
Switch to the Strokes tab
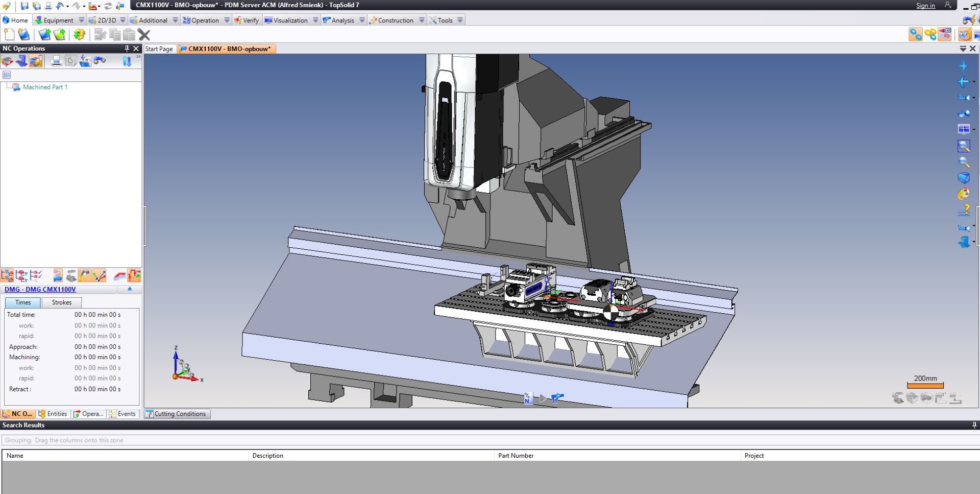pyautogui.click(x=61, y=302)
